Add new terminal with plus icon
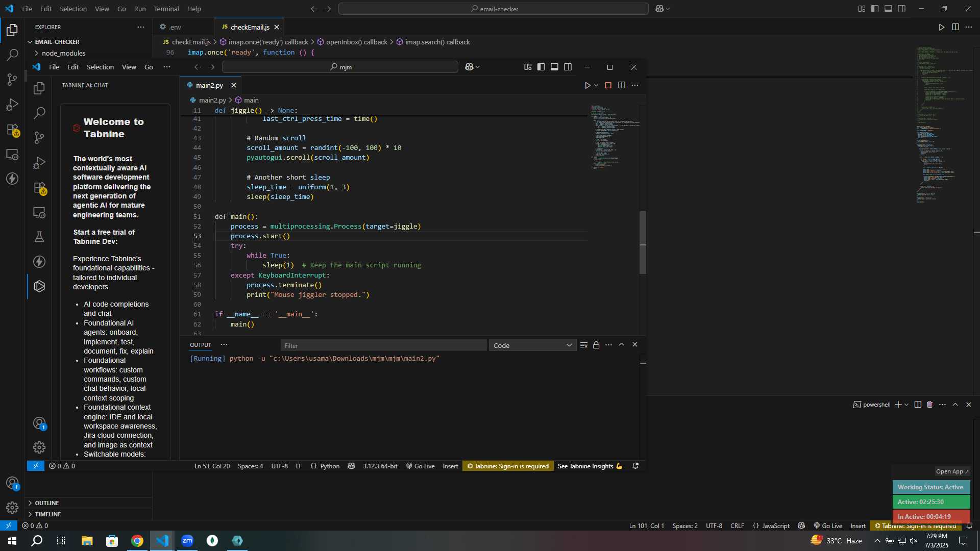 tap(898, 404)
